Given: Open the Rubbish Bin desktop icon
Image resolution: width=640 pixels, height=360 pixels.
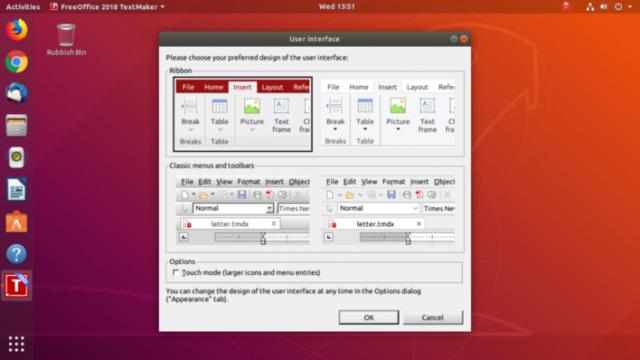Looking at the screenshot, I should point(66,40).
